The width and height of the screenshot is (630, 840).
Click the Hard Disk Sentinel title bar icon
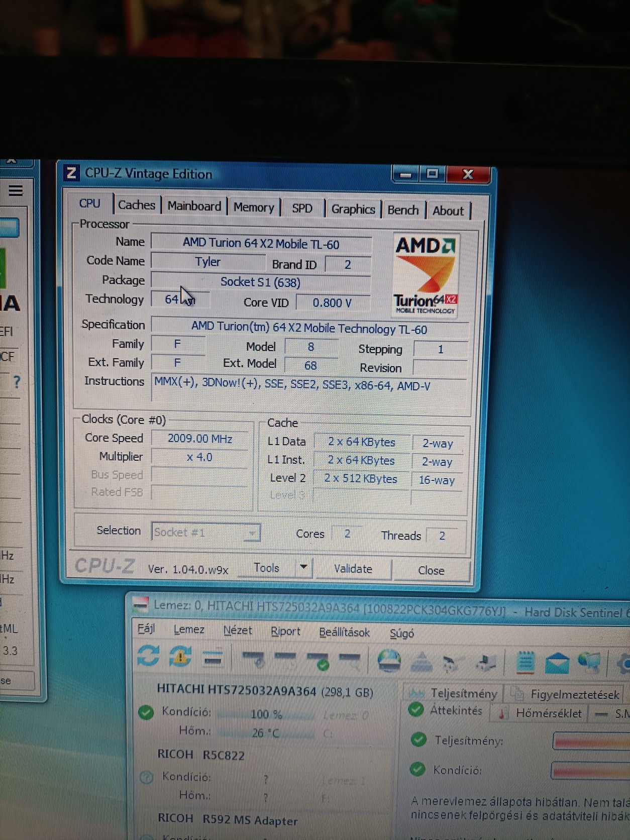[x=141, y=604]
